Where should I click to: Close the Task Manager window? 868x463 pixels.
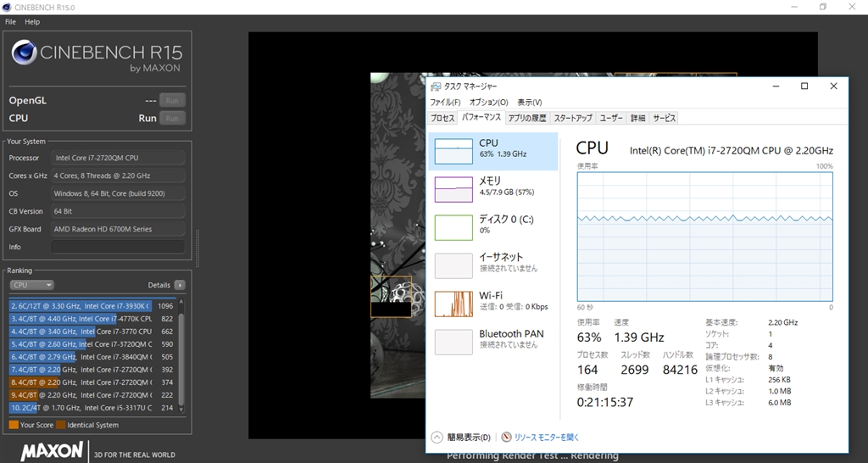point(833,86)
